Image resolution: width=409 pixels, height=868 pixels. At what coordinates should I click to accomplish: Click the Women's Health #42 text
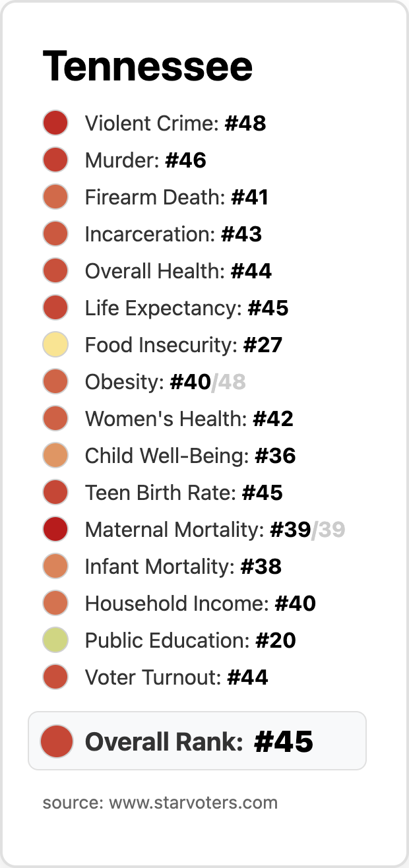coord(189,419)
